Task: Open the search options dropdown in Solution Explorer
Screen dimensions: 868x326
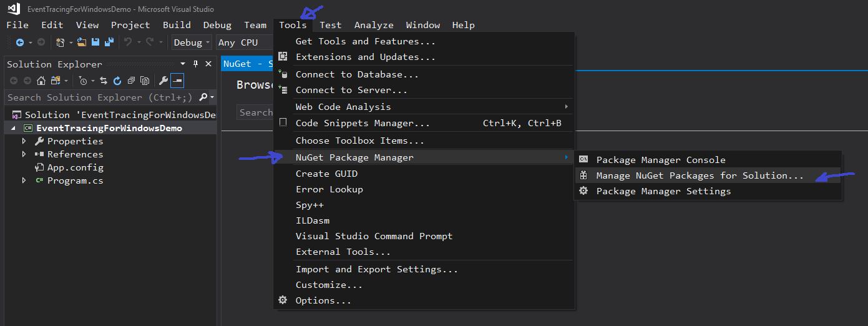Action: coord(212,97)
